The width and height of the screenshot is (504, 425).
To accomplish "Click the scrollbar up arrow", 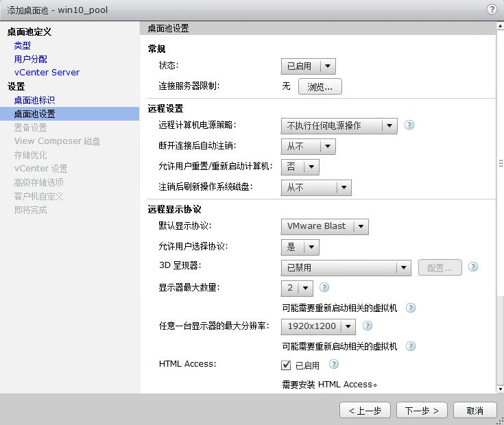I will [x=500, y=25].
